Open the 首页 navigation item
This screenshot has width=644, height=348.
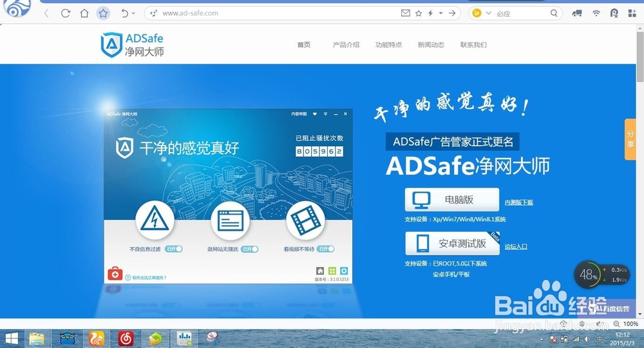click(x=304, y=44)
